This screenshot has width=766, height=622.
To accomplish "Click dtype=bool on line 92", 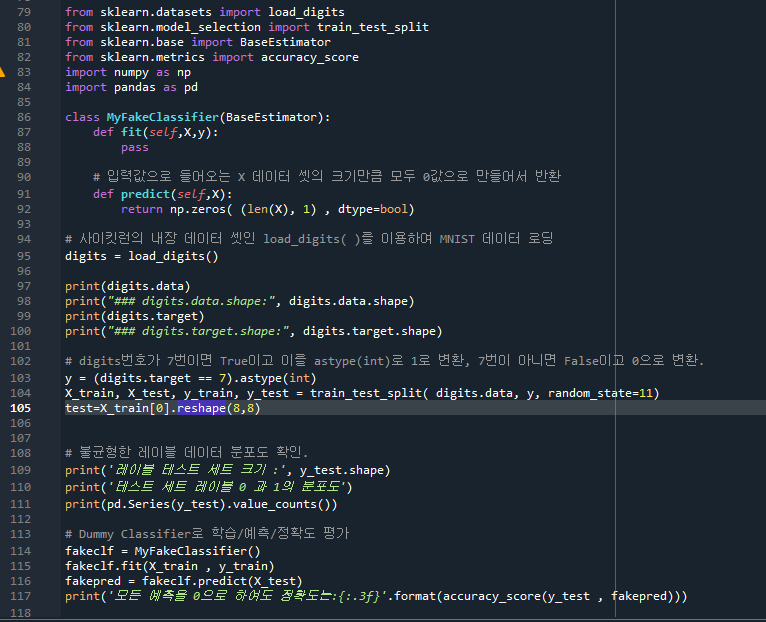I will tap(373, 210).
